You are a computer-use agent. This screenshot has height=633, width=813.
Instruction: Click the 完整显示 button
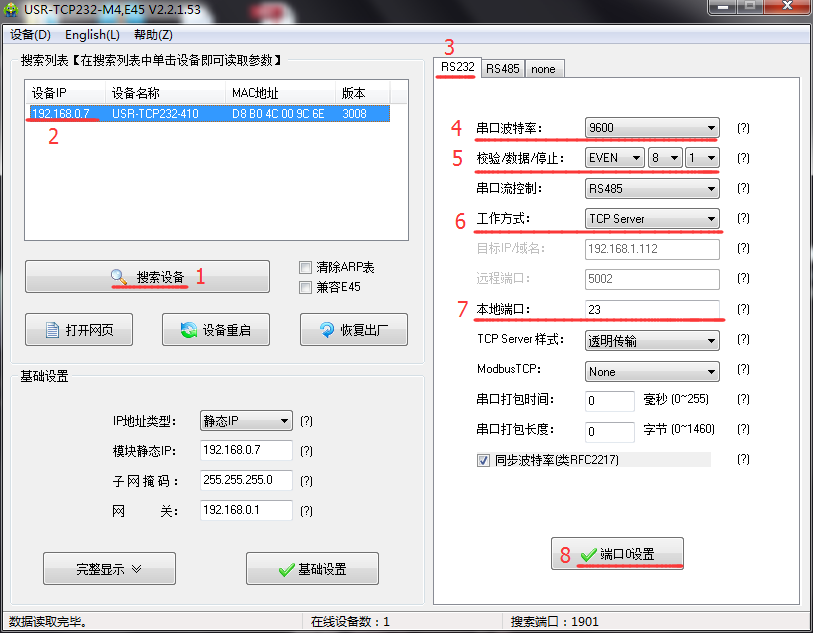109,569
